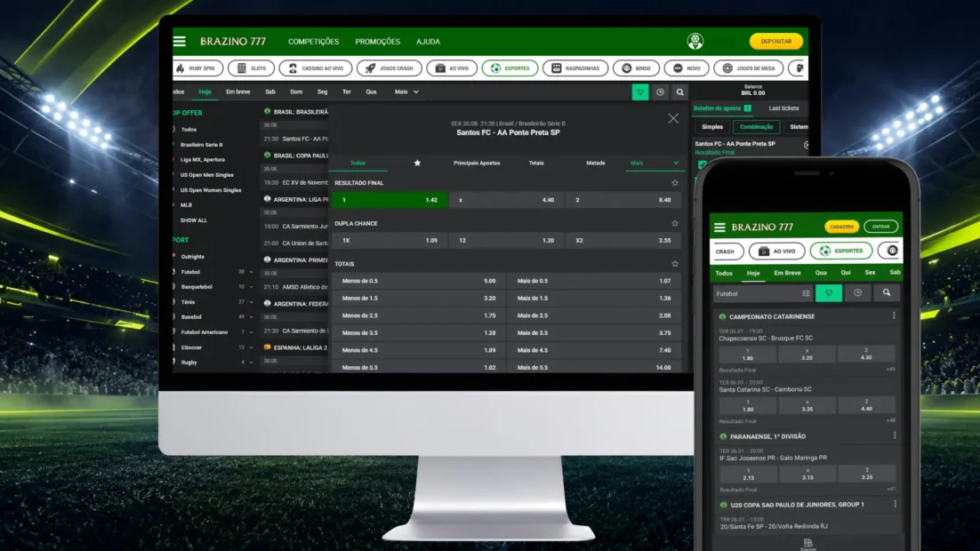
Task: Select outcome 2 at odds 8.40
Action: [x=623, y=200]
